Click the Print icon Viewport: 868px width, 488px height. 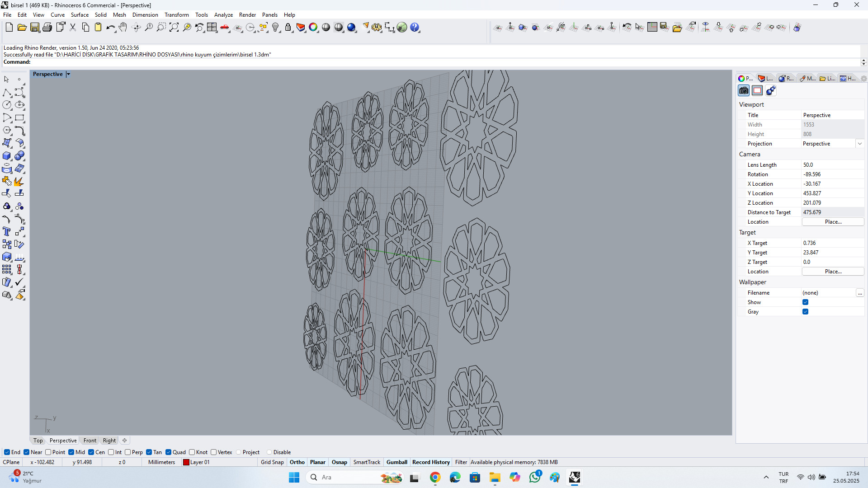[x=47, y=28]
